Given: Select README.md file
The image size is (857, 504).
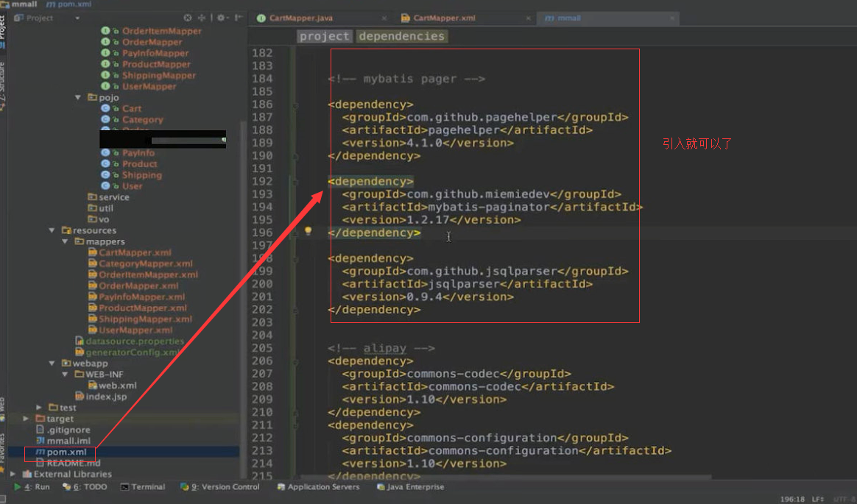Looking at the screenshot, I should pos(73,463).
